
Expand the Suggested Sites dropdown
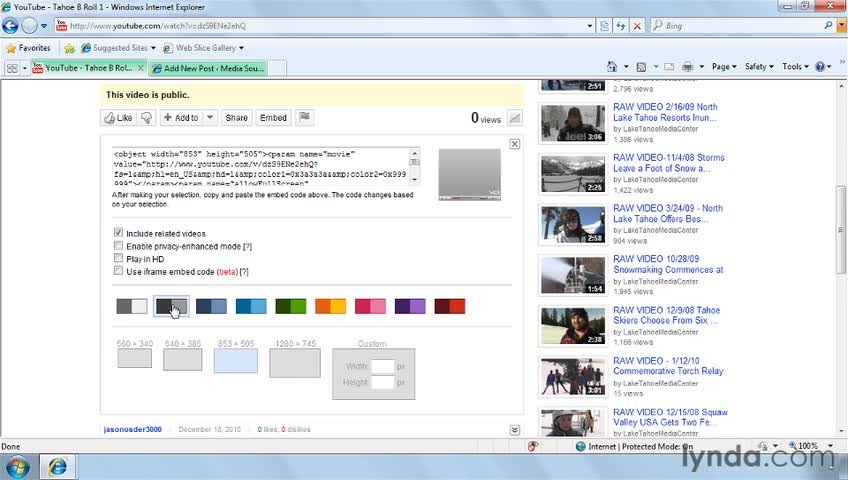(153, 48)
